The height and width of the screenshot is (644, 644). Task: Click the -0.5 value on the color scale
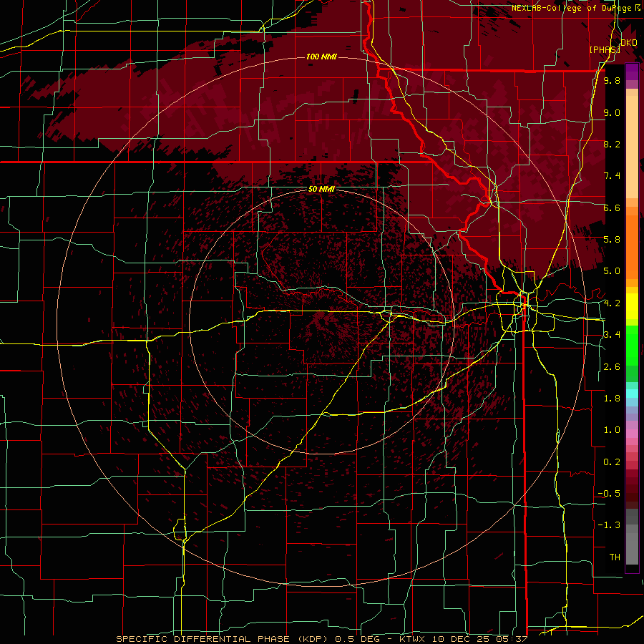[x=609, y=494]
